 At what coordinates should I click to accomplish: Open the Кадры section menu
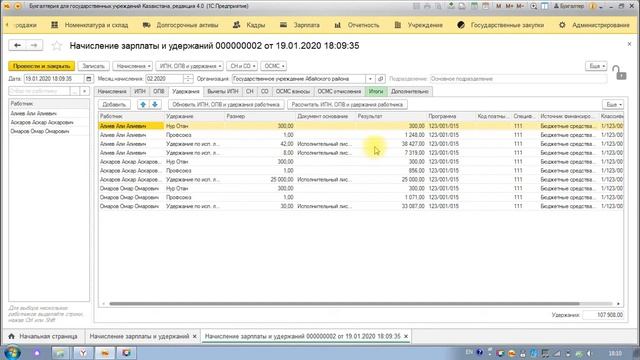tap(249, 25)
